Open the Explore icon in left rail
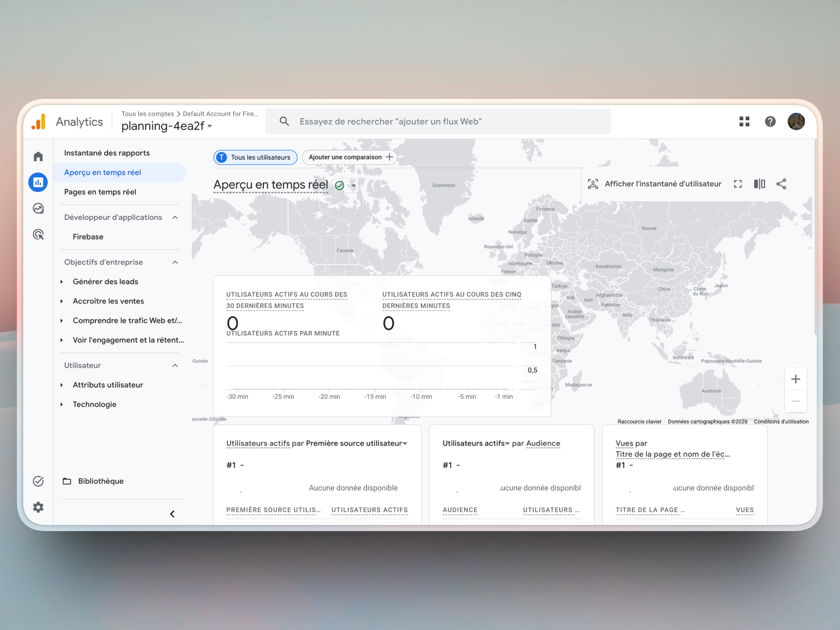Viewport: 840px width, 630px height. click(38, 208)
